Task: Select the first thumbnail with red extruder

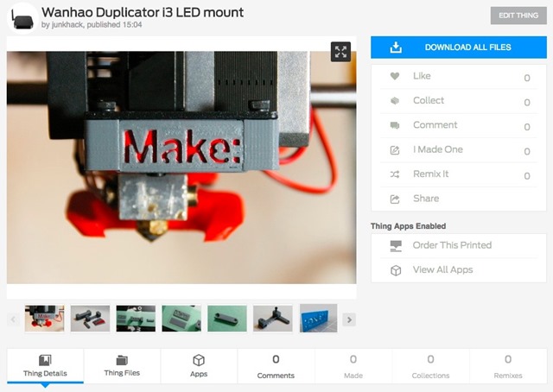Action: 44,319
